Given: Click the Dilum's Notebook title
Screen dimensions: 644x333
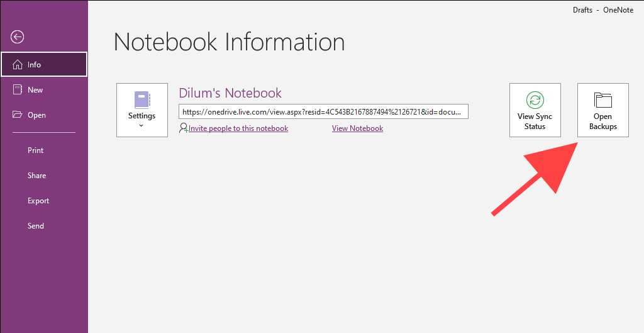Looking at the screenshot, I should coord(230,93).
